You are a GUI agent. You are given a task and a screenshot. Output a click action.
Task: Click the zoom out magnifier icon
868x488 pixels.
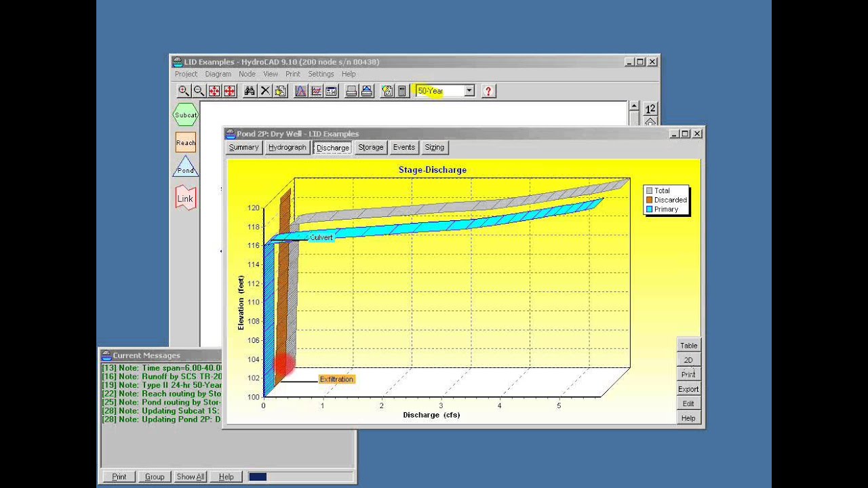coord(199,91)
